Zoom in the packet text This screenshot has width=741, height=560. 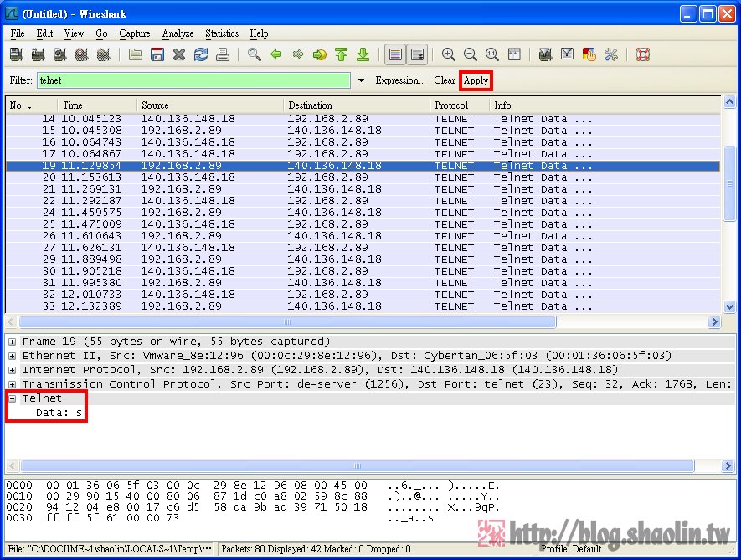pyautogui.click(x=449, y=54)
